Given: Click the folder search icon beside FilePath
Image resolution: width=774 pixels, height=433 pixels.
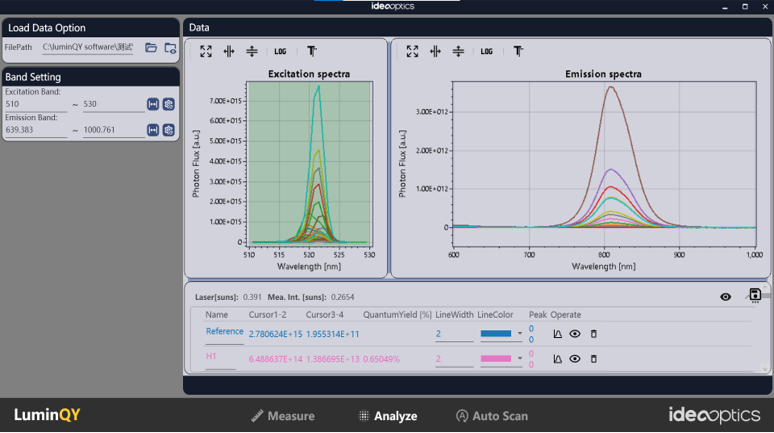Looking at the screenshot, I should (170, 48).
